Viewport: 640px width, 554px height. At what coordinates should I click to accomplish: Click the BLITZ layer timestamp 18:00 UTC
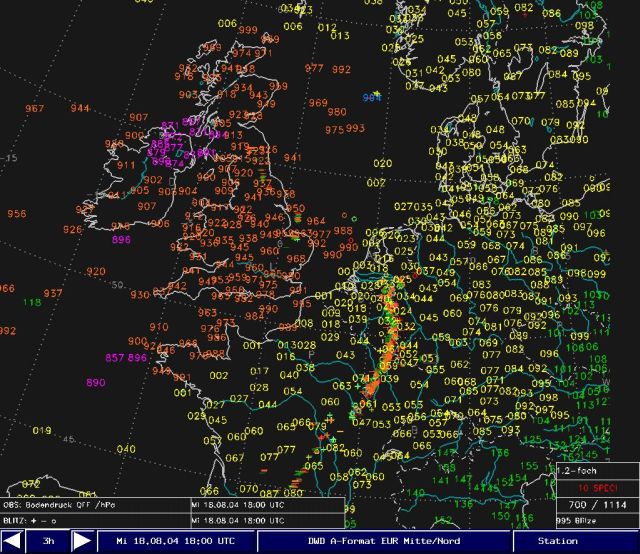tap(237, 520)
